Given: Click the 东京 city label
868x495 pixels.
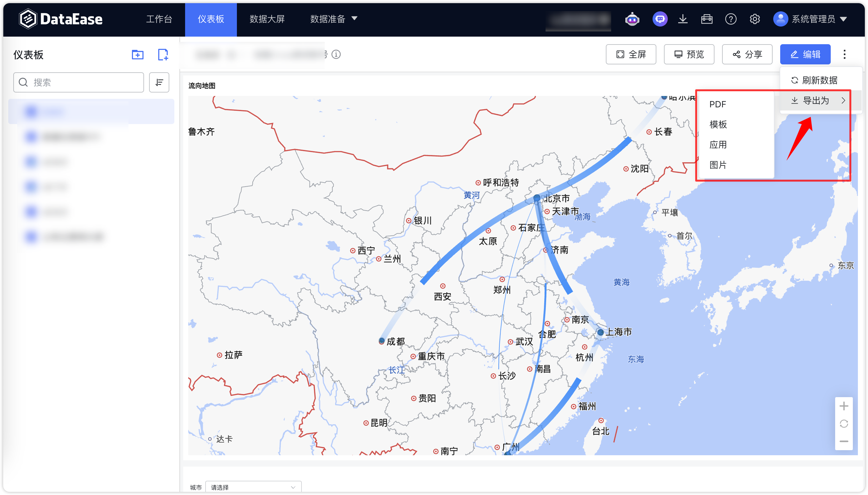Looking at the screenshot, I should point(846,265).
